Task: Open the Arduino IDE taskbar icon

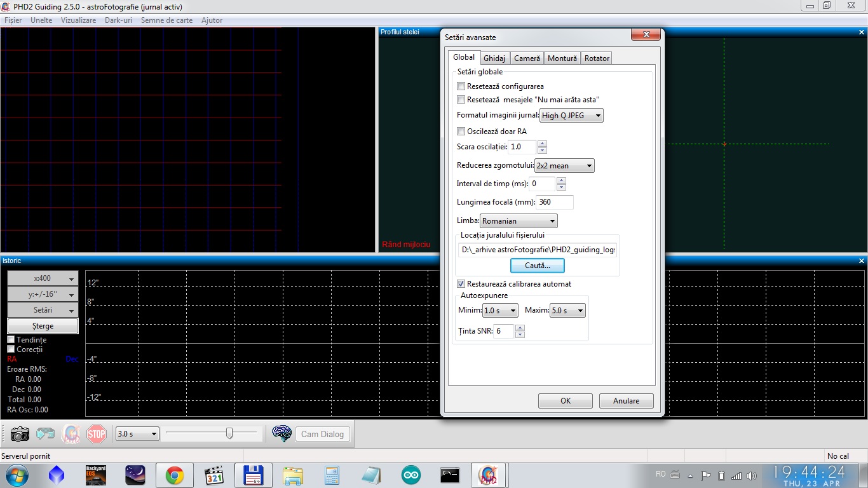Action: coord(411,475)
